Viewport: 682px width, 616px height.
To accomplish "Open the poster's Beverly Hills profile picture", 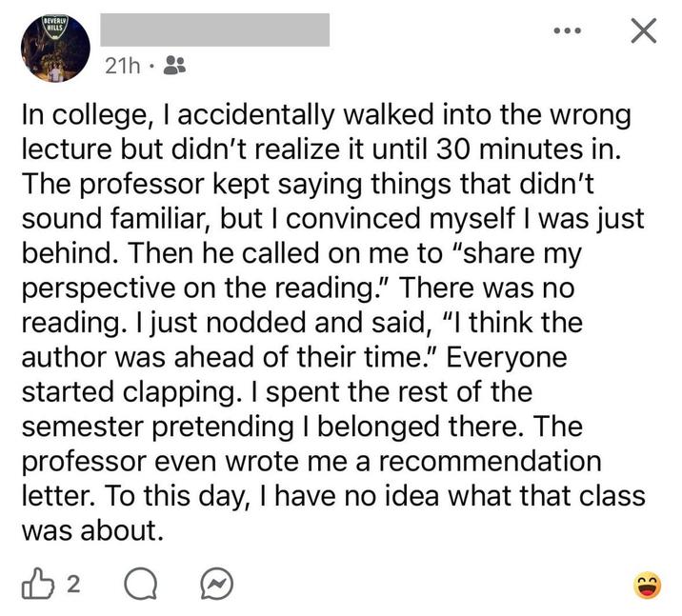I will 55,49.
